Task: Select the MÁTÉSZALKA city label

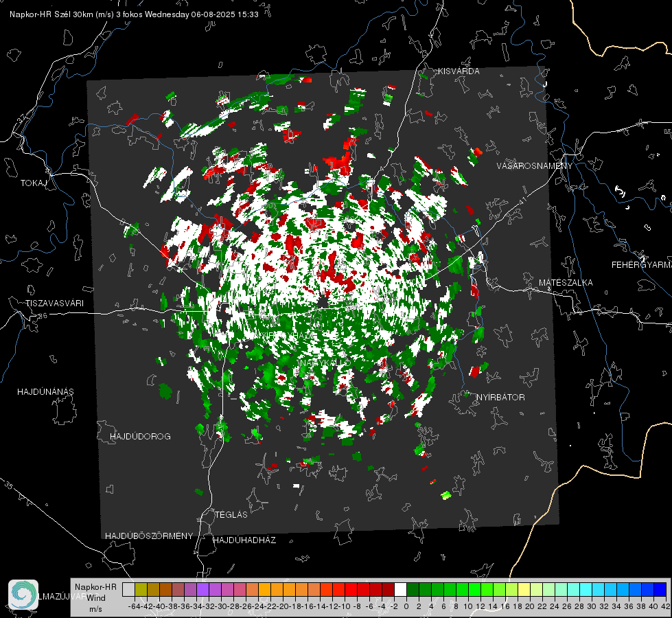Action: [x=566, y=283]
